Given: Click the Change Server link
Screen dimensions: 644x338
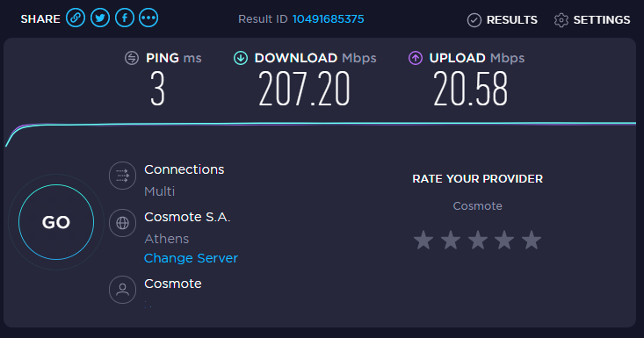Looking at the screenshot, I should (x=191, y=258).
